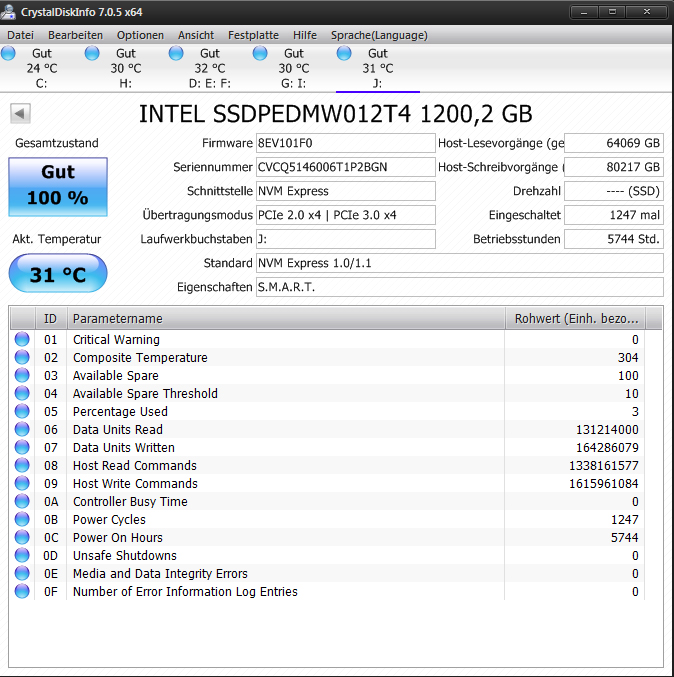674x677 pixels.
Task: Click the Host-Schreibvorgänge value 80217 GB
Action: [614, 167]
